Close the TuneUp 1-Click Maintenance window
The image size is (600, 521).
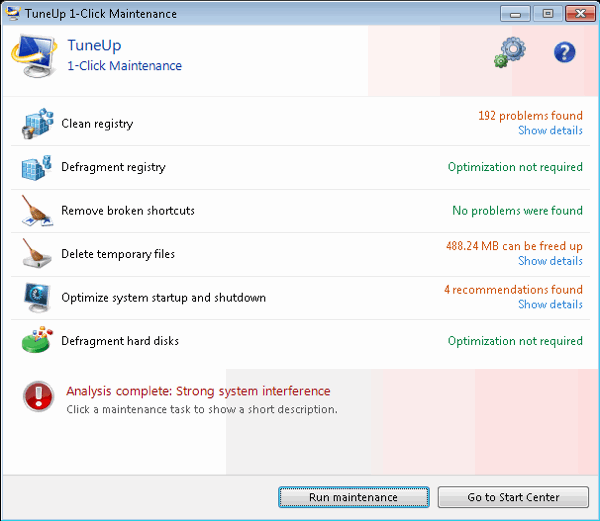580,14
